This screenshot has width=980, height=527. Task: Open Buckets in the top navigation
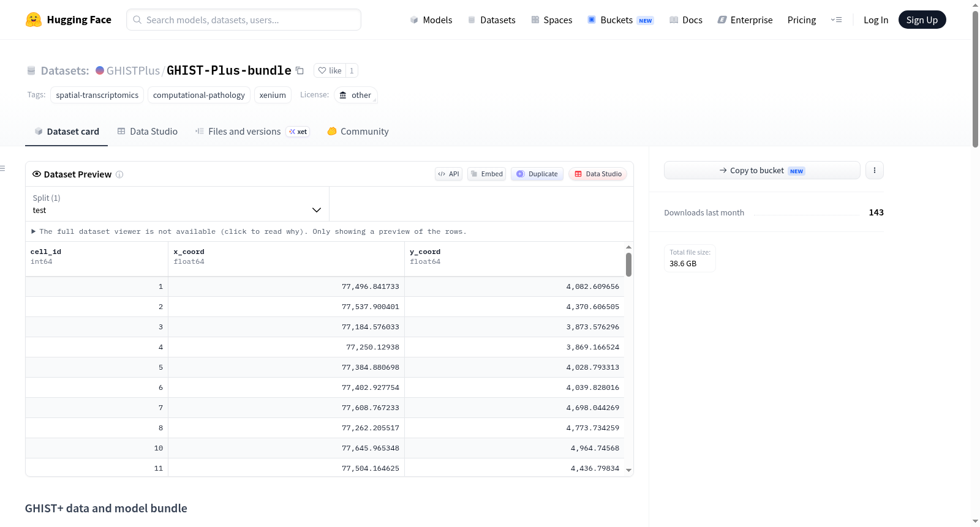[620, 20]
